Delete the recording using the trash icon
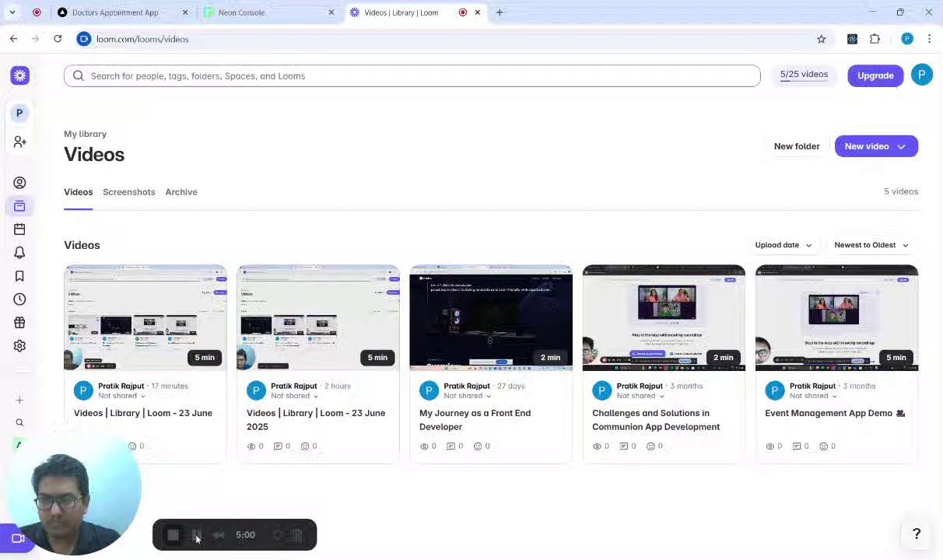 coord(297,535)
